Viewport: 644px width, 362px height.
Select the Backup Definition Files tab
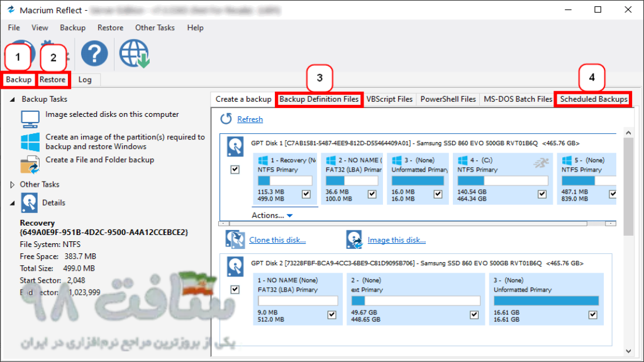319,99
